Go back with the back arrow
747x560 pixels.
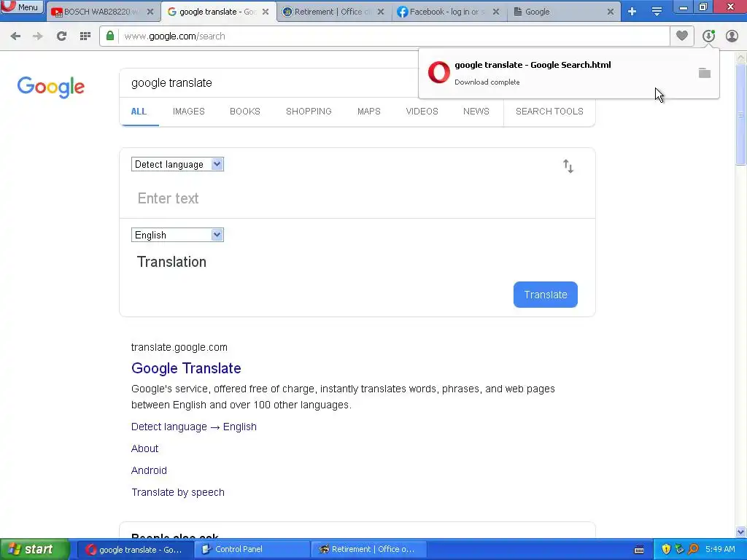tap(15, 36)
